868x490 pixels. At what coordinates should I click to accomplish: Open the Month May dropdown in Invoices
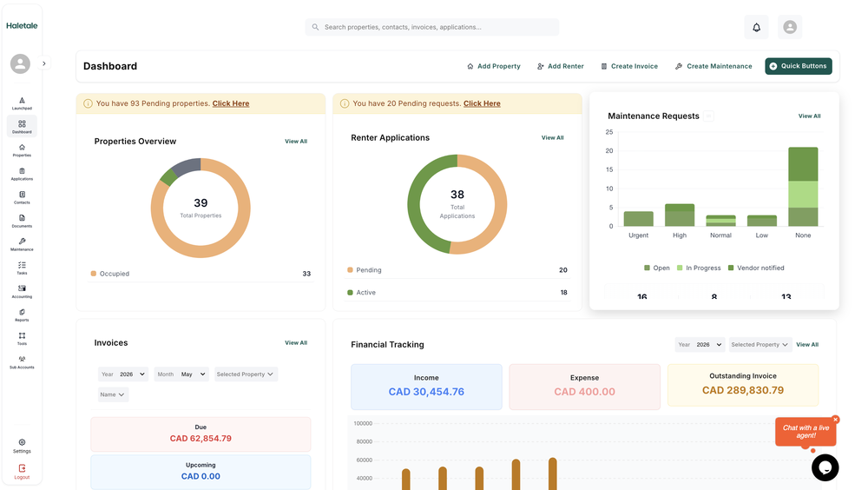181,374
